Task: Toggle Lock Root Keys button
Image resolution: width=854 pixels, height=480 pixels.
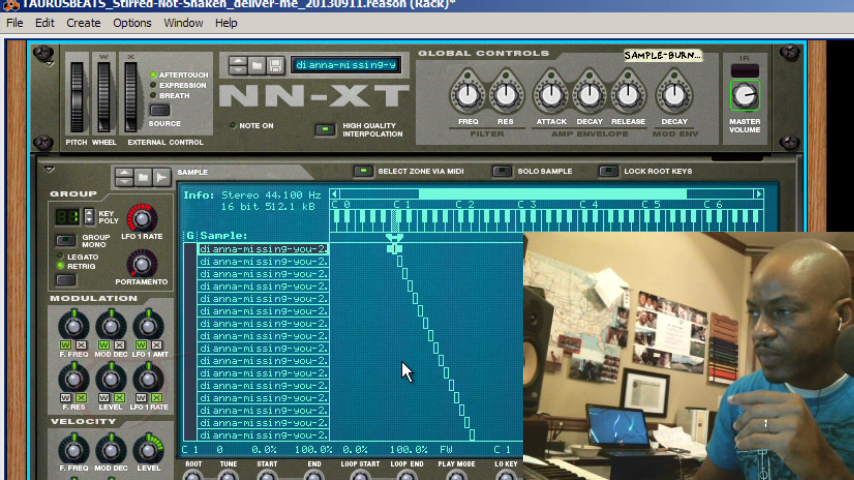Action: click(x=608, y=171)
